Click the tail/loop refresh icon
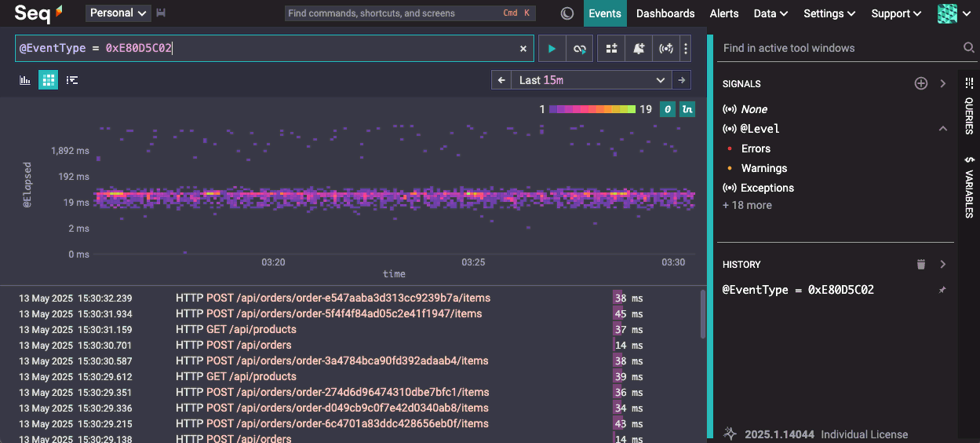Screen dimensions: 980x443 point(580,49)
